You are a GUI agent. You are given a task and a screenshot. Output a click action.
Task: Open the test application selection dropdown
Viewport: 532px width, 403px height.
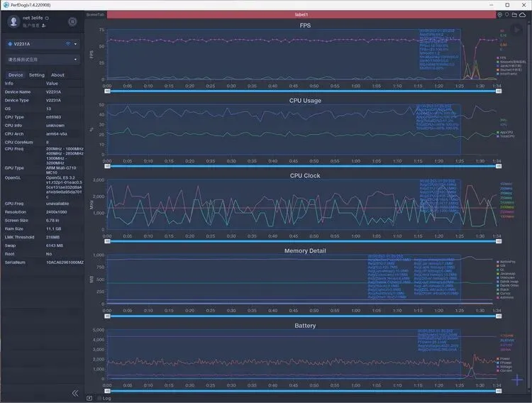[43, 60]
